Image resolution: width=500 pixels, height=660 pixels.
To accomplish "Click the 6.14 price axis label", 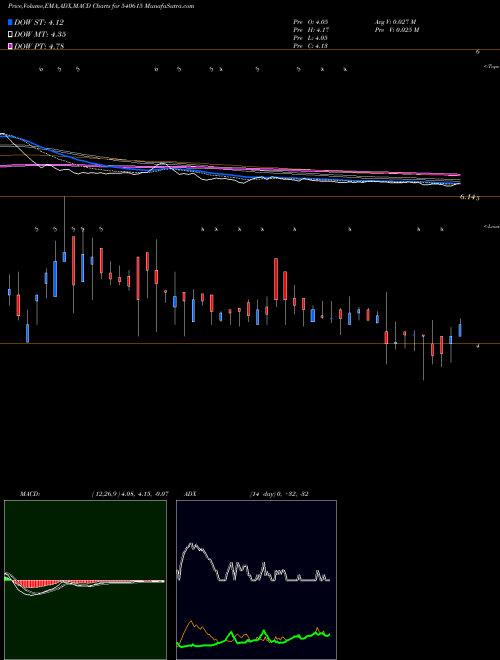I will click(x=470, y=197).
